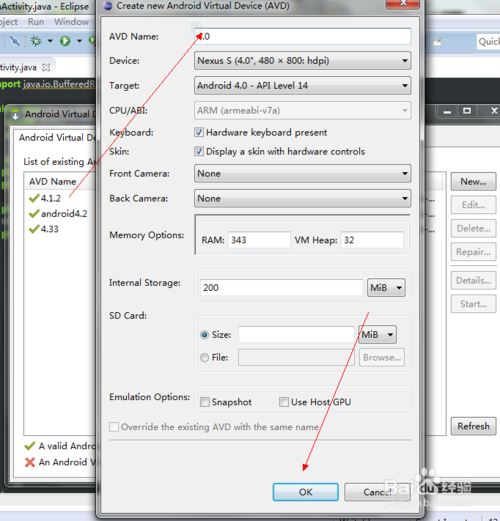Click Refresh in the AVD Manager window
The height and width of the screenshot is (521, 500).
pos(473,426)
